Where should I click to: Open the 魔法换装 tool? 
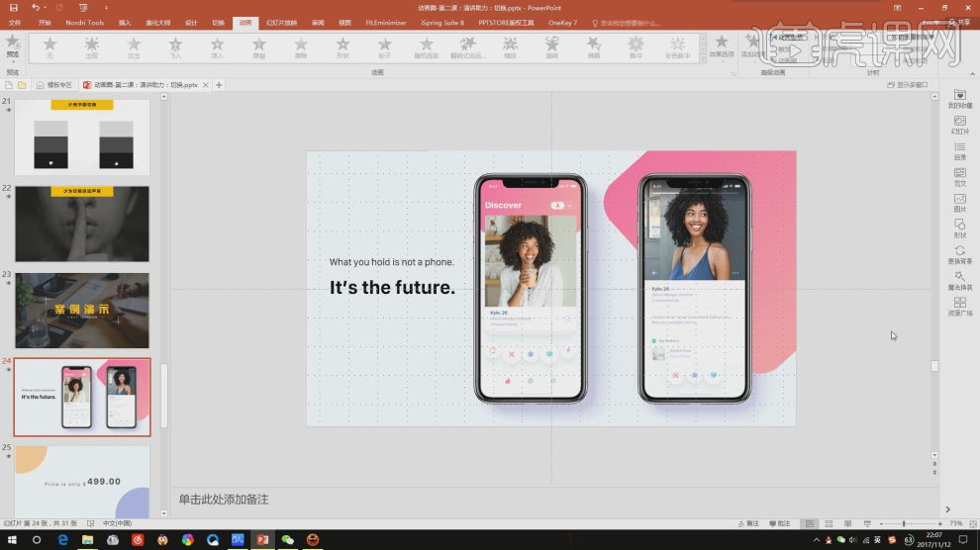pos(959,281)
